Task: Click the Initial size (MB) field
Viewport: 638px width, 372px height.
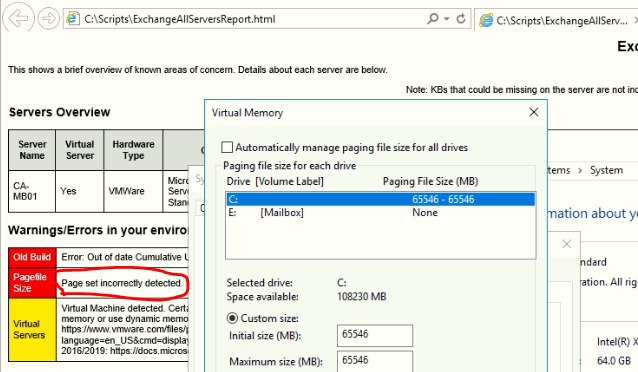Action: (375, 335)
